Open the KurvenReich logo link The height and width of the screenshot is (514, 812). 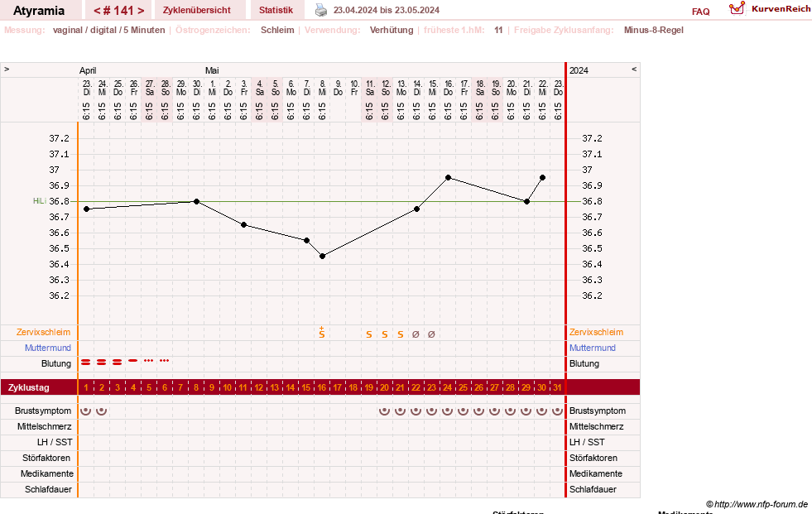pyautogui.click(x=769, y=9)
